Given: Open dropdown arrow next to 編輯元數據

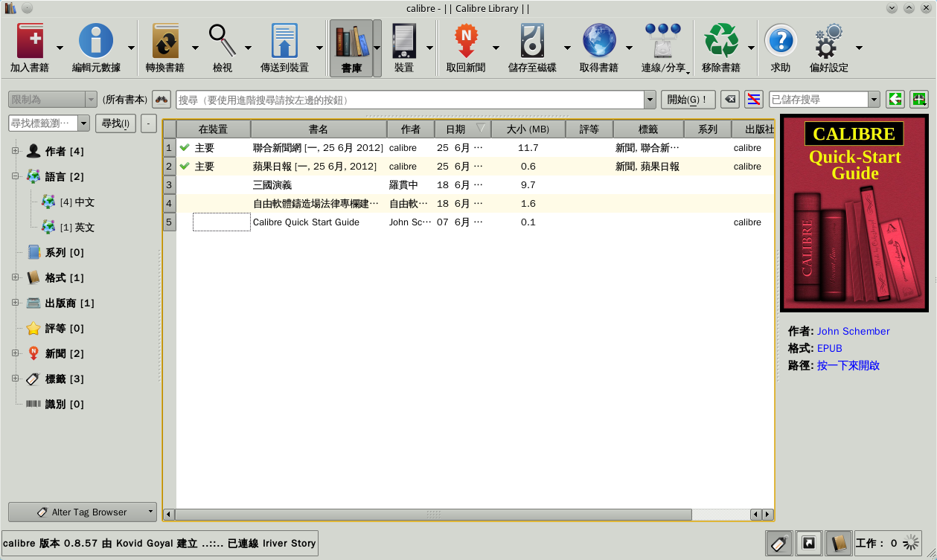Looking at the screenshot, I should click(131, 48).
